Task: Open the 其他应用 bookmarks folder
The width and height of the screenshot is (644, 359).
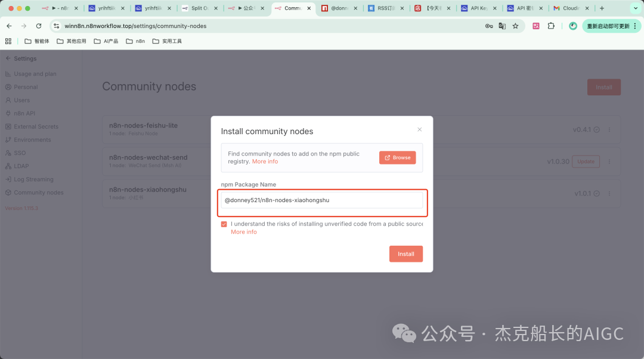Action: pyautogui.click(x=72, y=41)
